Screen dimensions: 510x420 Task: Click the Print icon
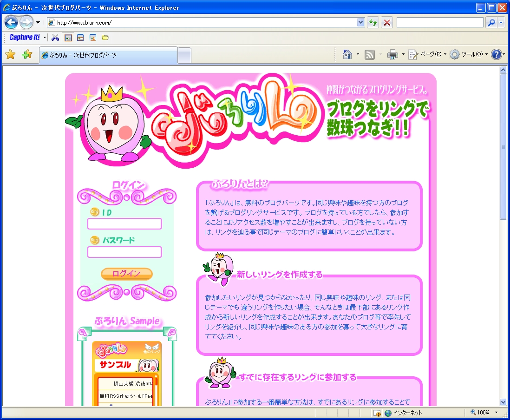click(392, 55)
